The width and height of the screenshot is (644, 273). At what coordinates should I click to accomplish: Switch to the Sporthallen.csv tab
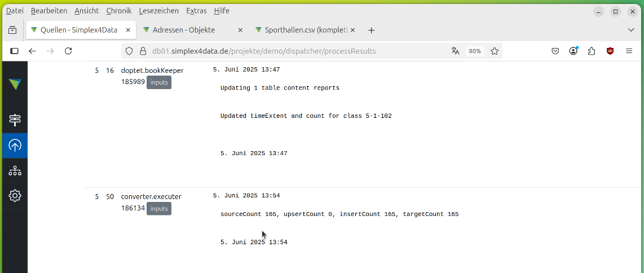click(305, 30)
